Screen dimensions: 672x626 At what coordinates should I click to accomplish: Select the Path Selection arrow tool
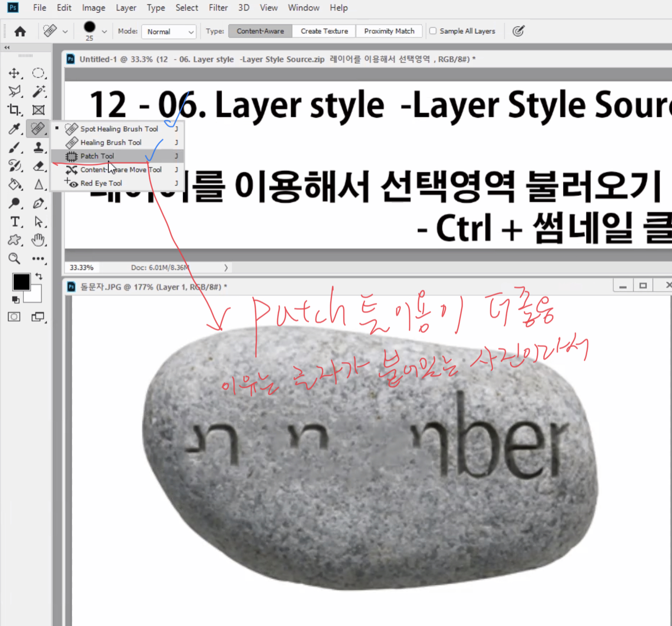click(x=38, y=222)
